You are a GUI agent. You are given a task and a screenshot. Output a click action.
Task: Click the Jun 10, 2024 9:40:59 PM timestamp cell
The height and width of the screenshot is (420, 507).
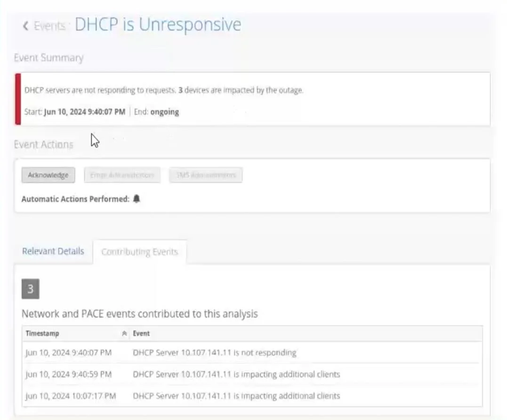point(69,374)
